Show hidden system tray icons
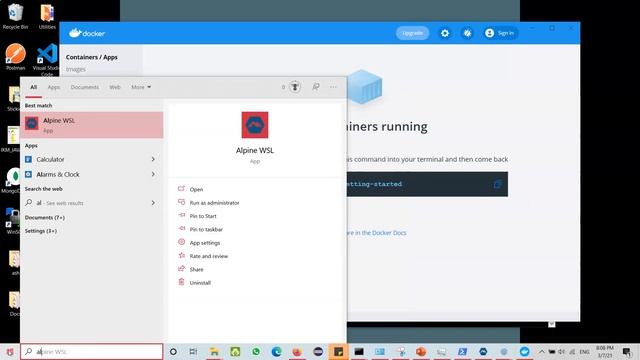The width and height of the screenshot is (640, 360). [x=541, y=351]
